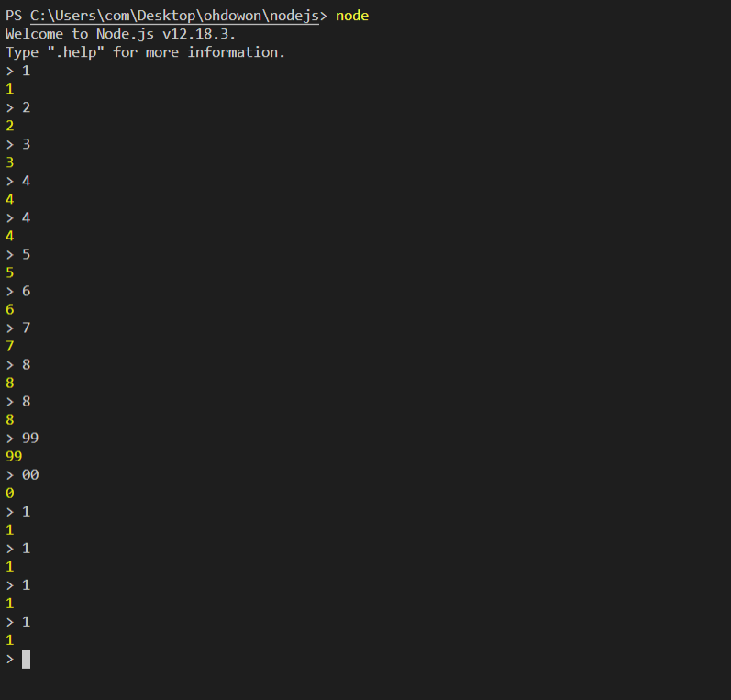731x700 pixels.
Task: Click the white input '2' after prompt
Action: coord(26,107)
